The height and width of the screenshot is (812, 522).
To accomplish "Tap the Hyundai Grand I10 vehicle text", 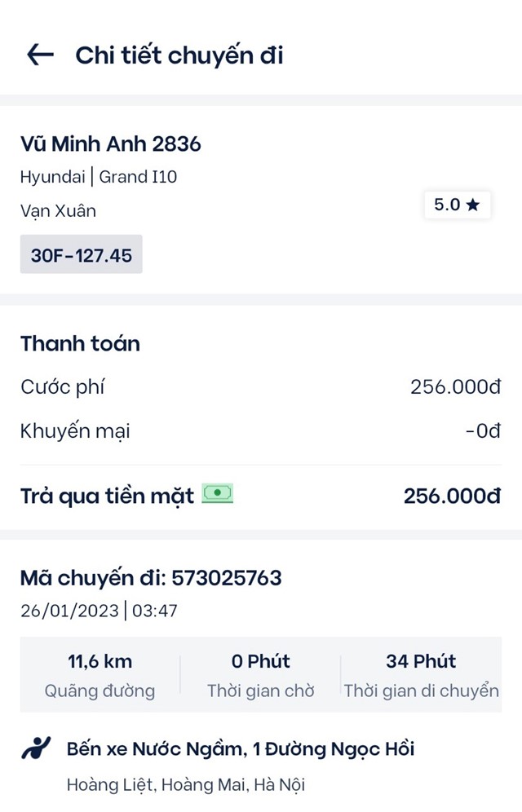I will (x=99, y=177).
